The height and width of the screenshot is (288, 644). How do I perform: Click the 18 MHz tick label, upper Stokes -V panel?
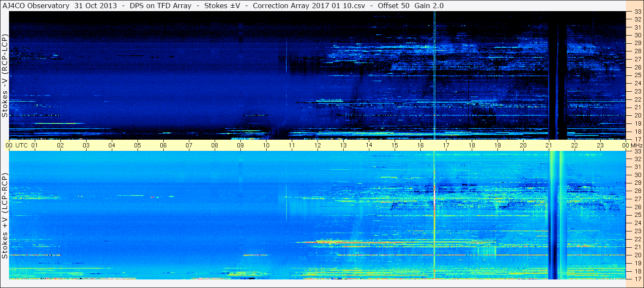tap(638, 131)
